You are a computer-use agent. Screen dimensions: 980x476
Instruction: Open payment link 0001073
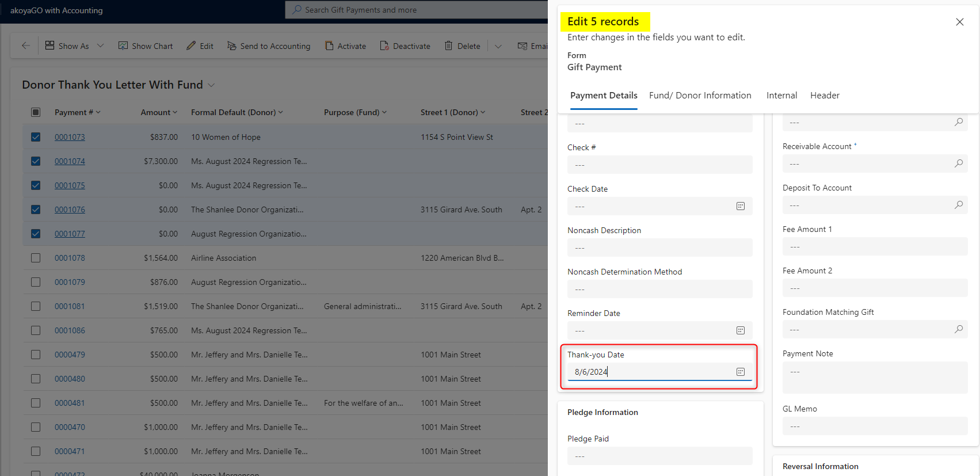click(x=70, y=137)
